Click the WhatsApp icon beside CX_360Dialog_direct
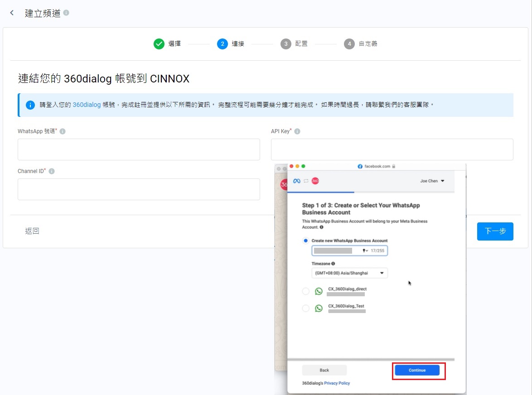532x395 pixels. [319, 291]
